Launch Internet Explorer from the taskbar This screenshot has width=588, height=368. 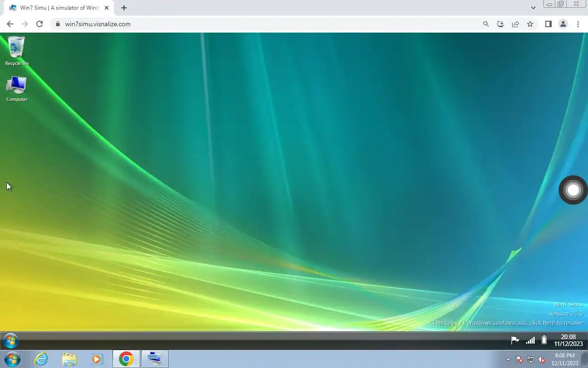click(41, 359)
